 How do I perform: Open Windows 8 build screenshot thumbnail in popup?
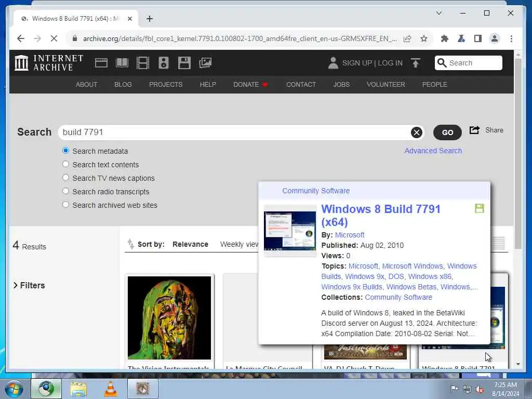pos(290,231)
